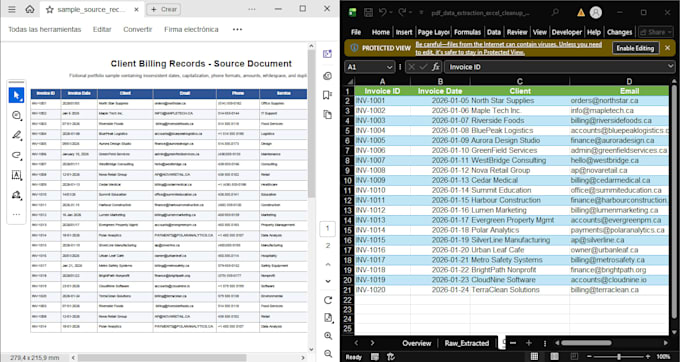The image size is (680, 362).
Task: Click the Excel zoom slider handle
Action: (x=618, y=357)
